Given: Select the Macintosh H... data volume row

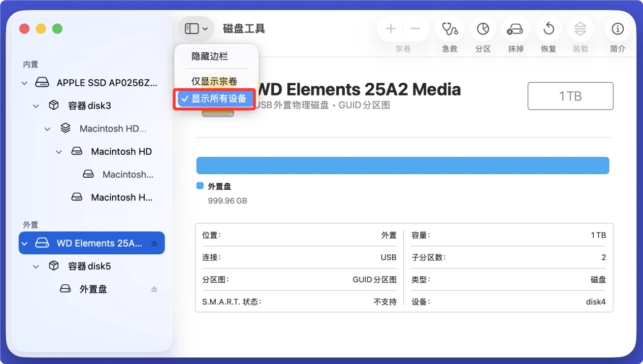Looking at the screenshot, I should pyautogui.click(x=92, y=197).
